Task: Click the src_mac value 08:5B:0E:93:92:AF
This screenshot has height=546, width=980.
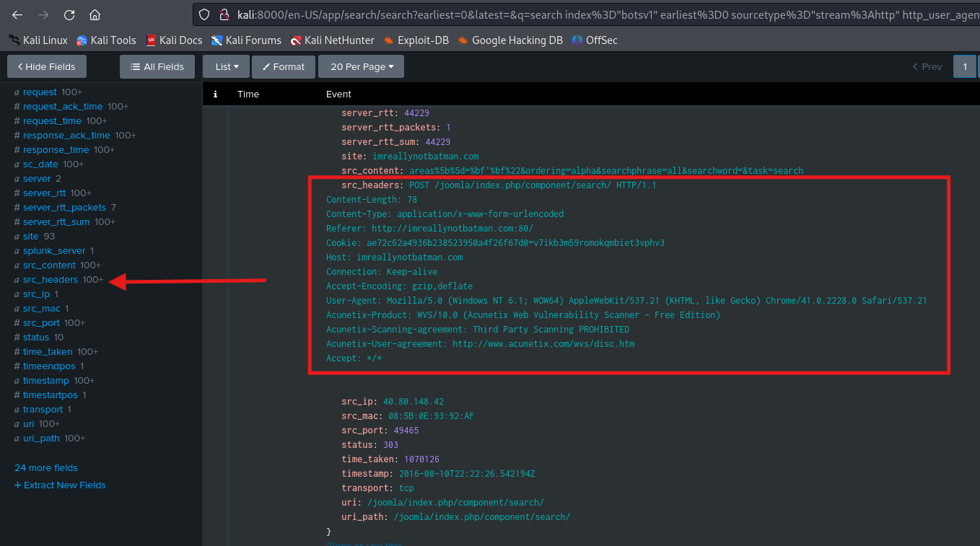Action: [431, 416]
